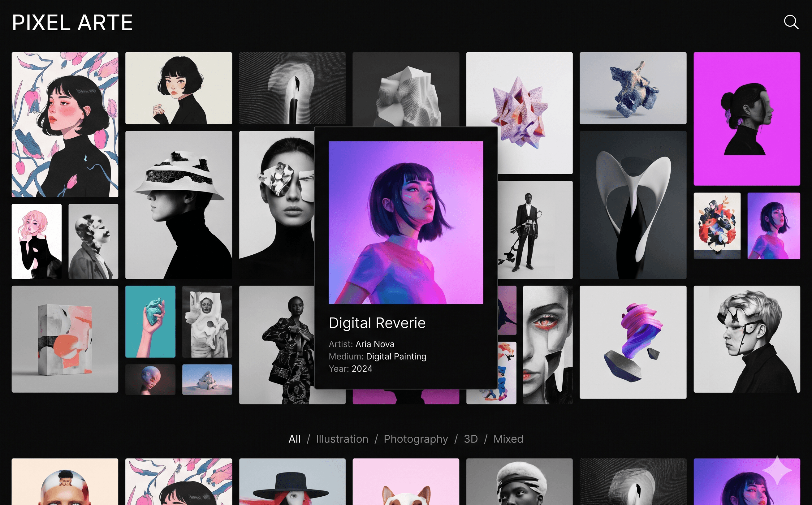Open the bob-haired girl on cream background
The height and width of the screenshot is (505, 812).
coord(179,88)
